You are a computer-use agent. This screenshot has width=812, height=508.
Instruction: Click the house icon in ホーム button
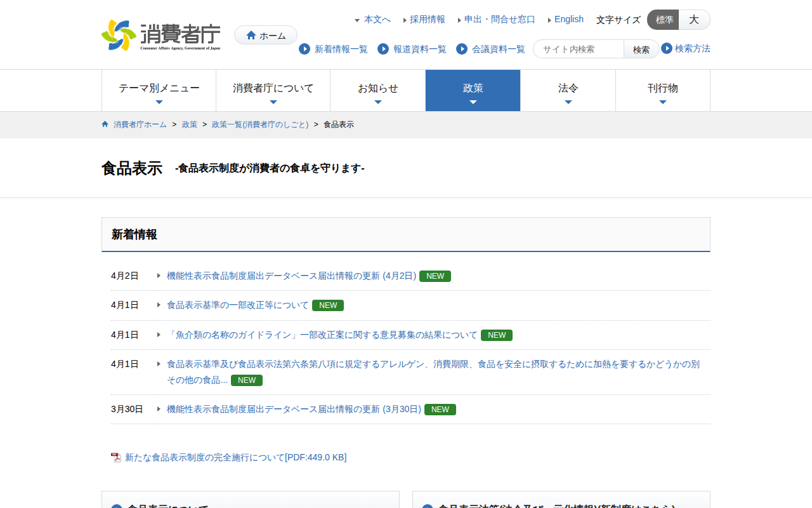(251, 36)
